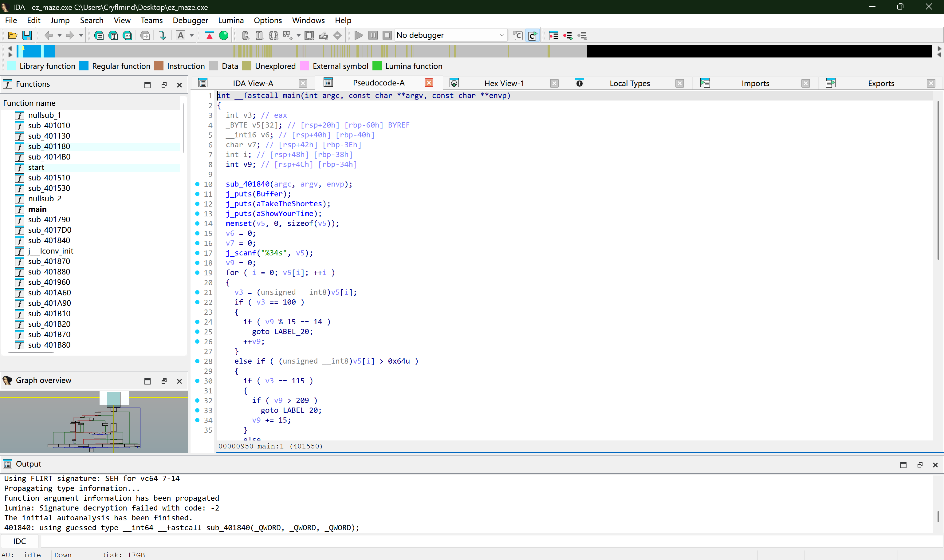This screenshot has width=944, height=560.
Task: Open binary search with the 010 icon
Action: tap(128, 35)
